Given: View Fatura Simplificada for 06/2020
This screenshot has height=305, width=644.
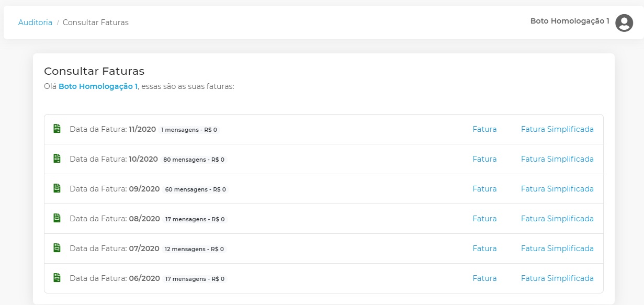Looking at the screenshot, I should [557, 278].
